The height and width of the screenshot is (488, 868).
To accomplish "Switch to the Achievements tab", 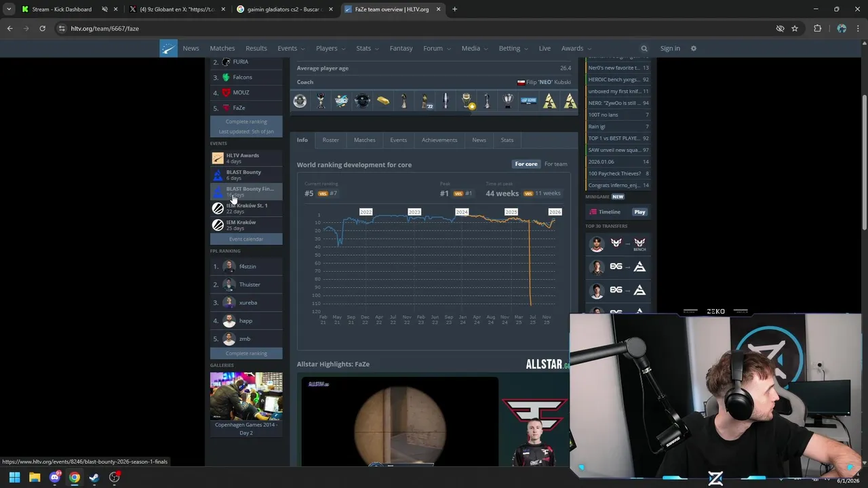I will [x=439, y=140].
